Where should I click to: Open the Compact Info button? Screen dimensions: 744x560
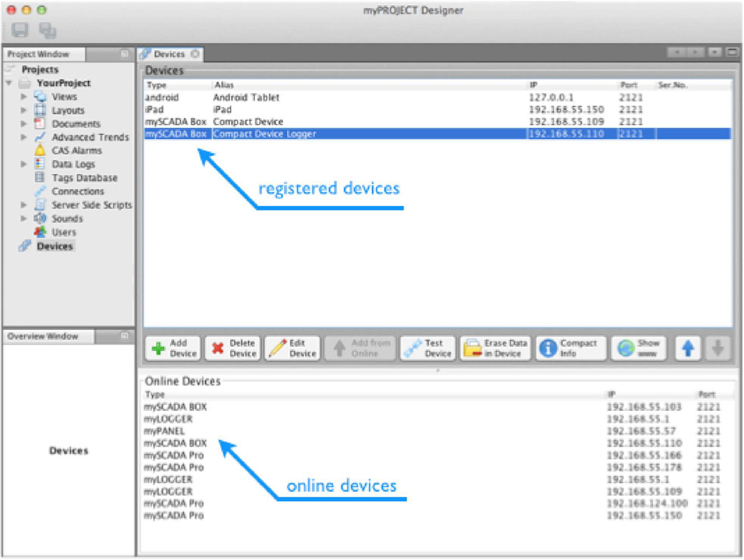pos(571,348)
